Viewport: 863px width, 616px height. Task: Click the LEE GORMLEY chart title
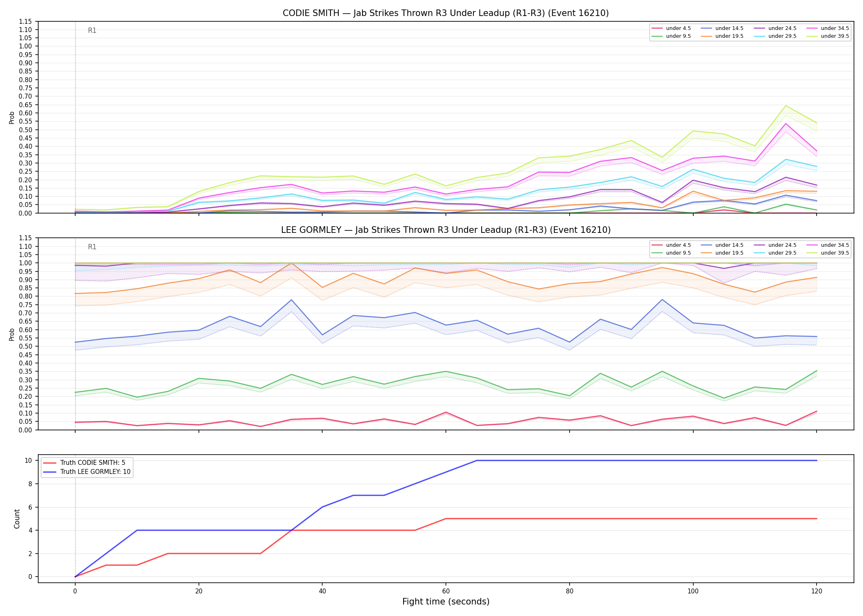(445, 230)
